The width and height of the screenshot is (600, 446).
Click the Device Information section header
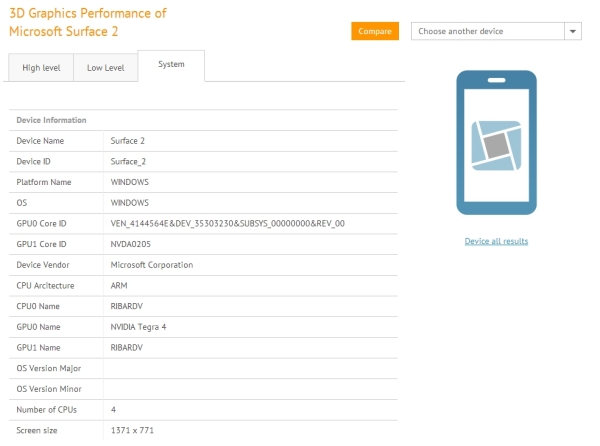(51, 120)
